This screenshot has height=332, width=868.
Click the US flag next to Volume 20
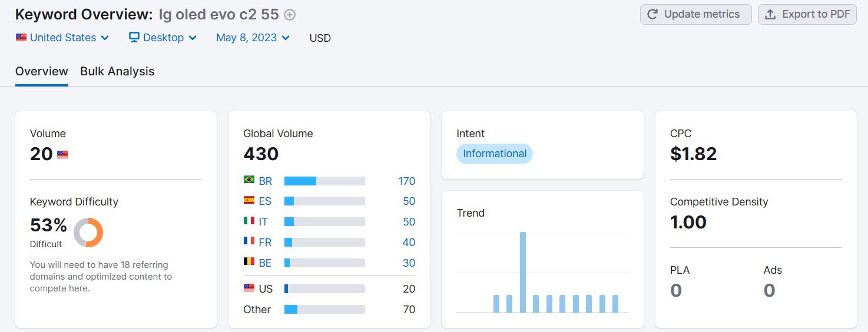coord(62,155)
